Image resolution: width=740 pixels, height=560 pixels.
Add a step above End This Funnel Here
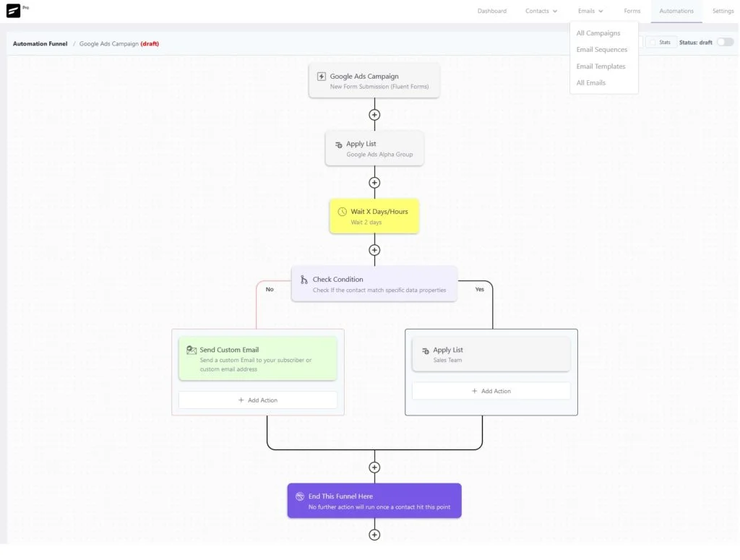click(374, 467)
